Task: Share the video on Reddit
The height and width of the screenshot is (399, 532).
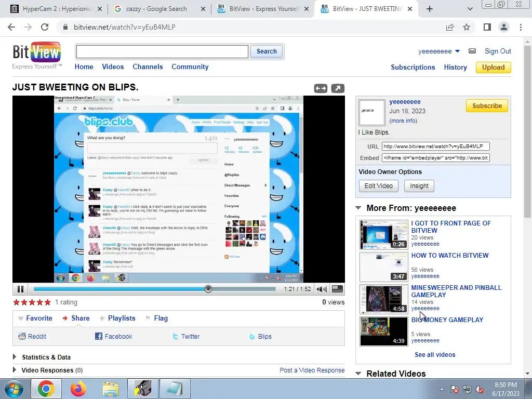Action: (32, 336)
